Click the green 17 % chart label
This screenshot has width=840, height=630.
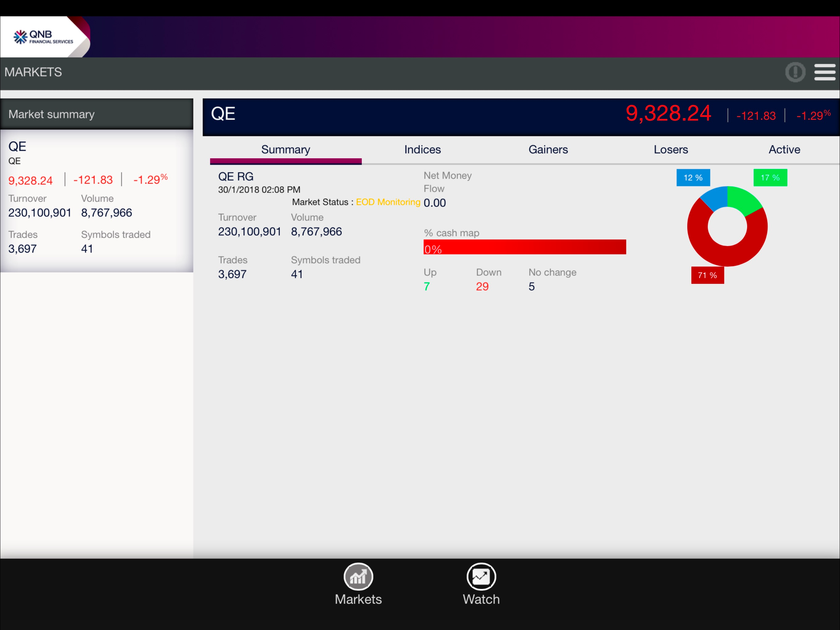coord(770,177)
